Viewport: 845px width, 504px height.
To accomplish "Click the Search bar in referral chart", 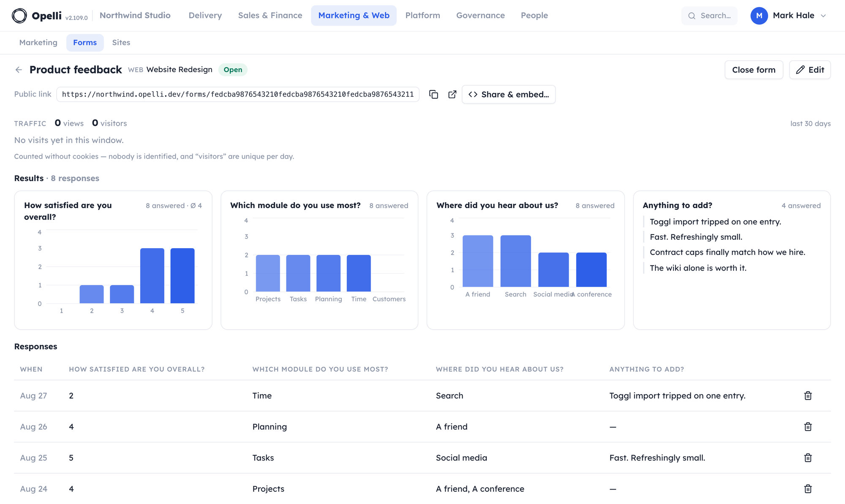I will click(515, 261).
